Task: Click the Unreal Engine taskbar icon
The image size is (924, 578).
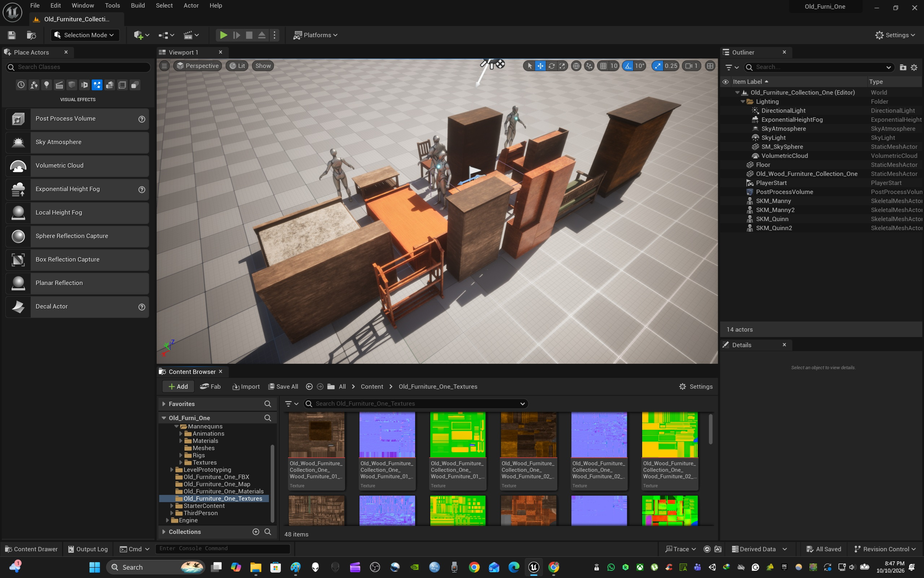Action: point(533,567)
